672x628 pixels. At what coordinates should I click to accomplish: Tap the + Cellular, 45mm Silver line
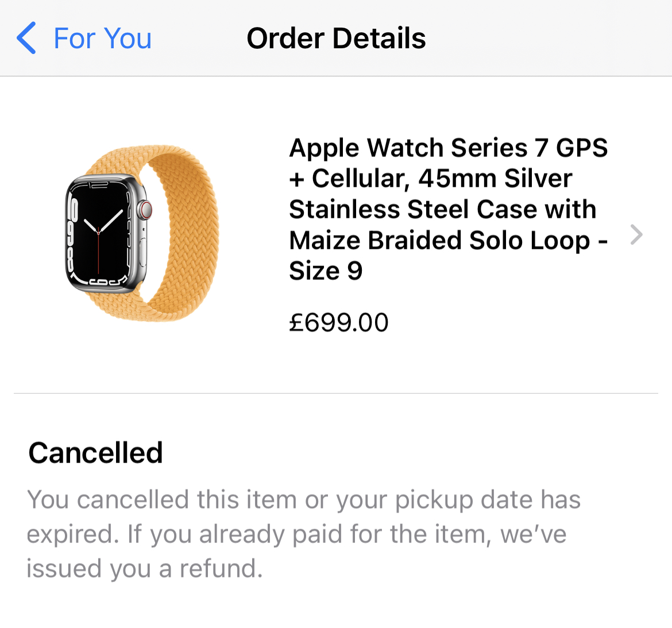click(x=431, y=178)
